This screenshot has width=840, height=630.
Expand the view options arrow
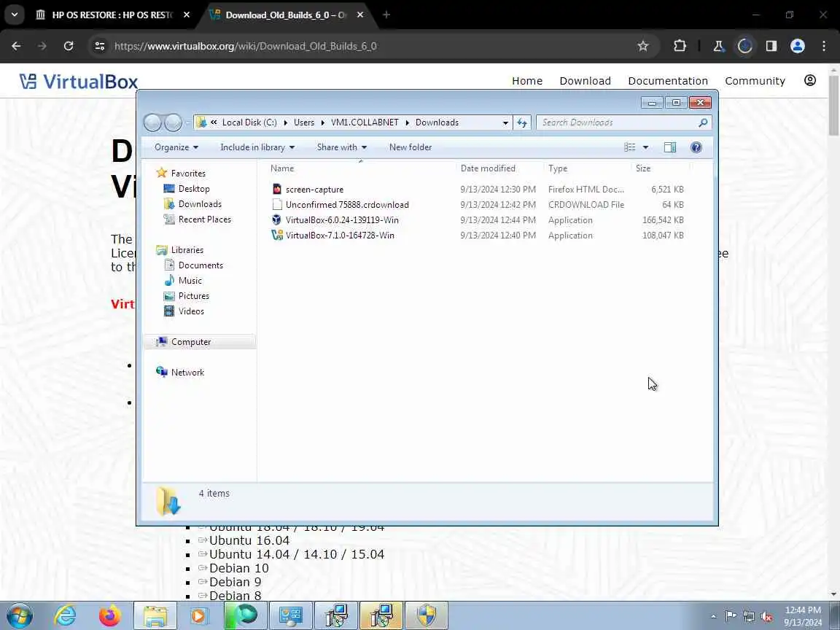point(645,147)
